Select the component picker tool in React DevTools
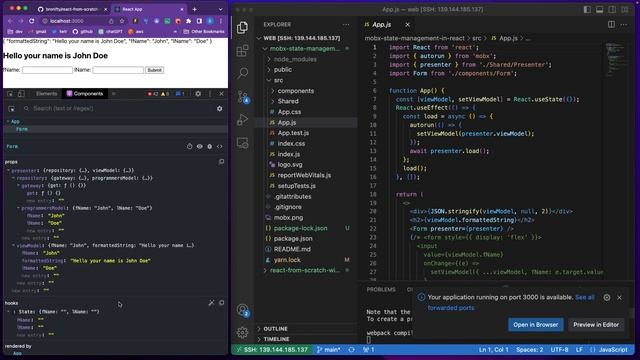Screen dimensions: 640x360 [x=11, y=109]
